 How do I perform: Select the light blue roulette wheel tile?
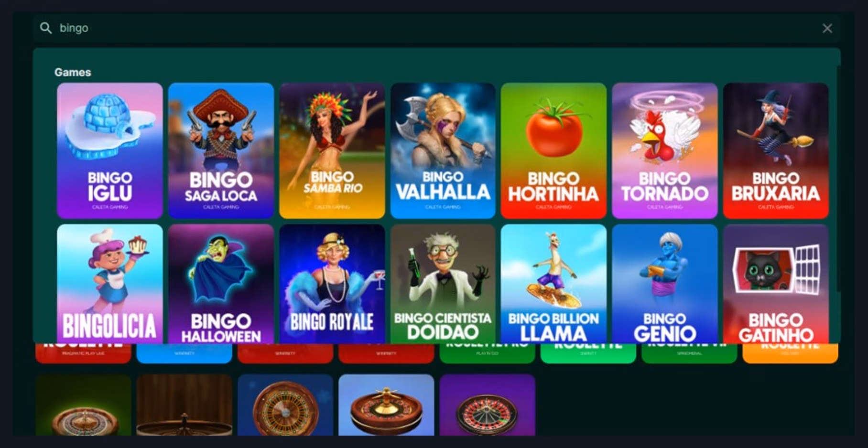[x=386, y=405]
